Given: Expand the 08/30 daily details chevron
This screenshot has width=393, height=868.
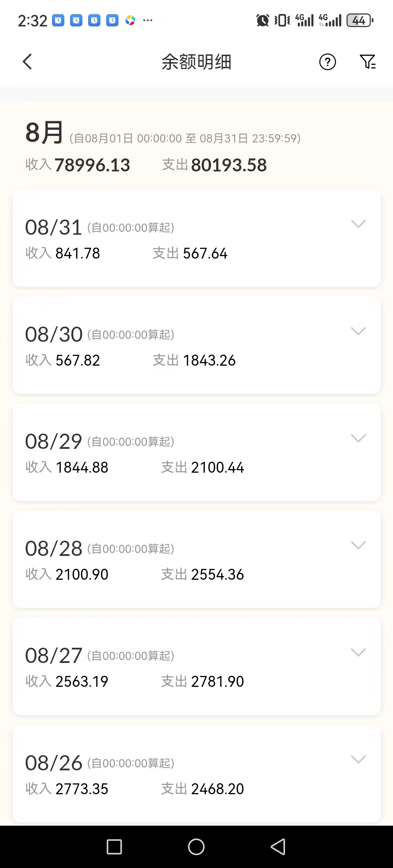Looking at the screenshot, I should pyautogui.click(x=358, y=331).
